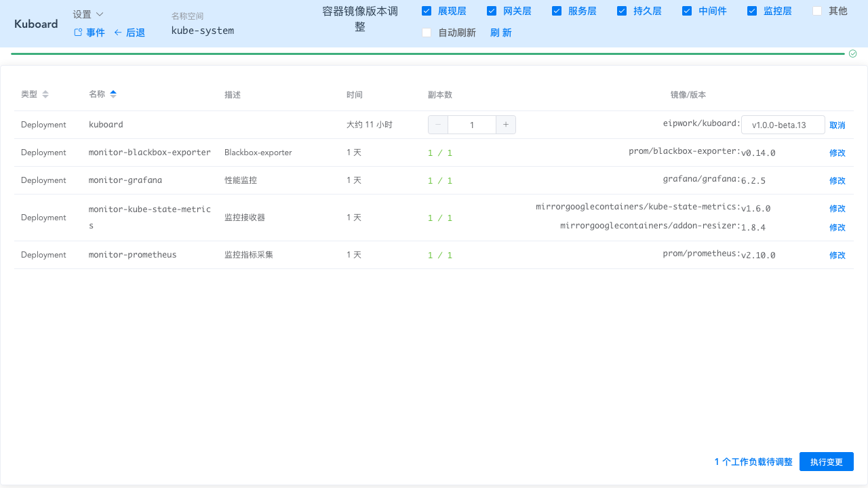Image resolution: width=868 pixels, height=488 pixels.
Task: Click the 监控指标采集 description cell
Action: [x=249, y=255]
